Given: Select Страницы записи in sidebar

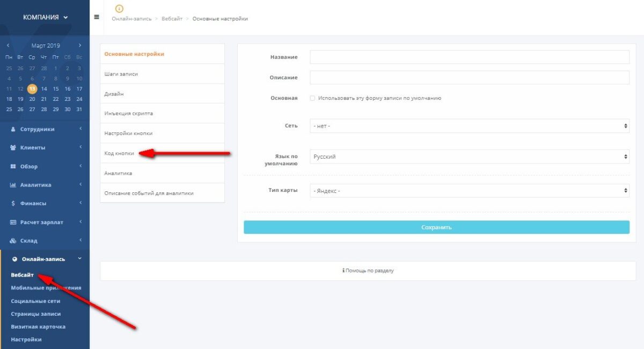Looking at the screenshot, I should (x=36, y=314).
